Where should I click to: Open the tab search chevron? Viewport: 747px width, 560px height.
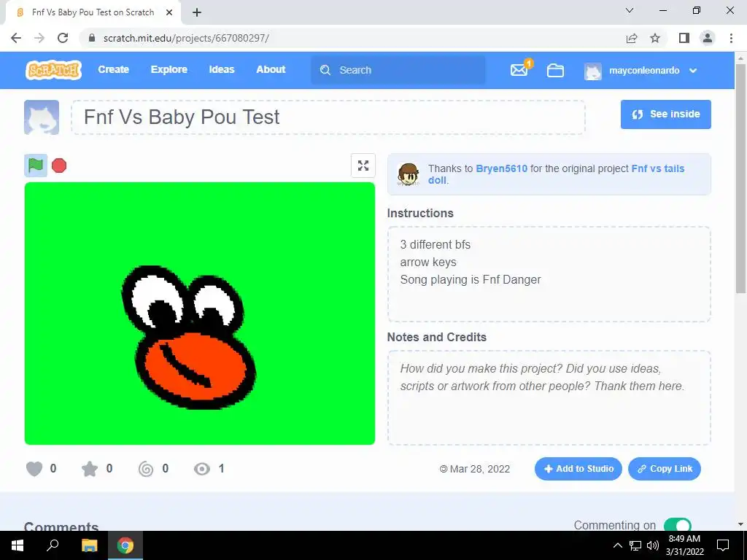click(x=630, y=10)
